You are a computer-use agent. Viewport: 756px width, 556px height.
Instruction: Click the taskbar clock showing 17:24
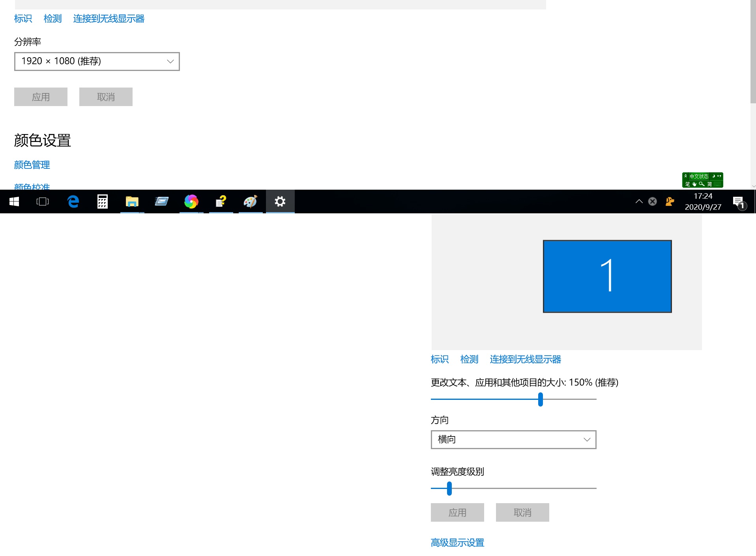click(x=703, y=202)
